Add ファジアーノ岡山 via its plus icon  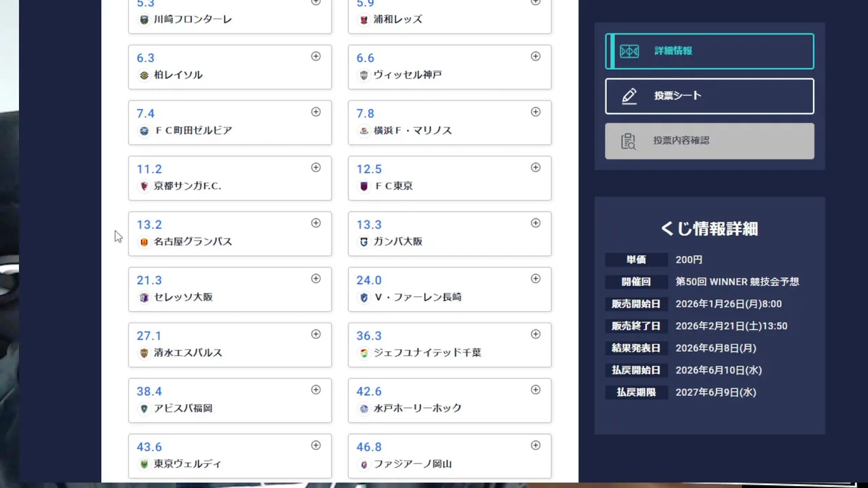pyautogui.click(x=536, y=445)
